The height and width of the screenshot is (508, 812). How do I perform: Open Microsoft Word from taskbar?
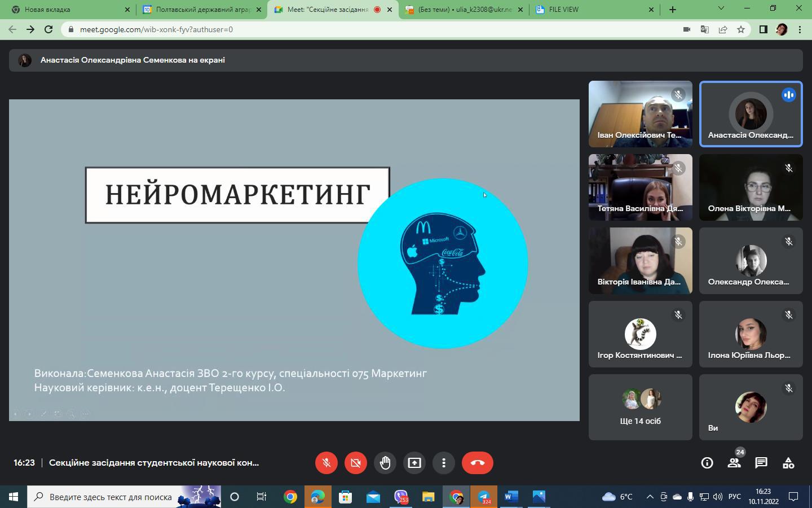click(511, 497)
